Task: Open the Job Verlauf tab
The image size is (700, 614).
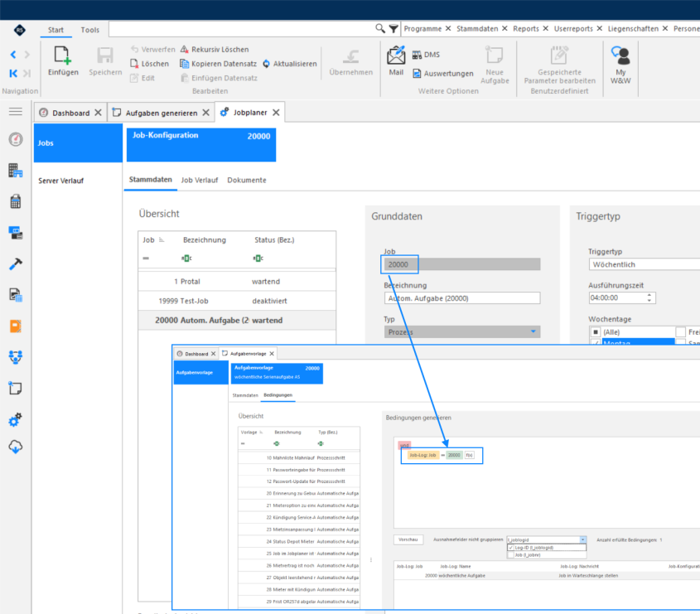Action: point(200,180)
